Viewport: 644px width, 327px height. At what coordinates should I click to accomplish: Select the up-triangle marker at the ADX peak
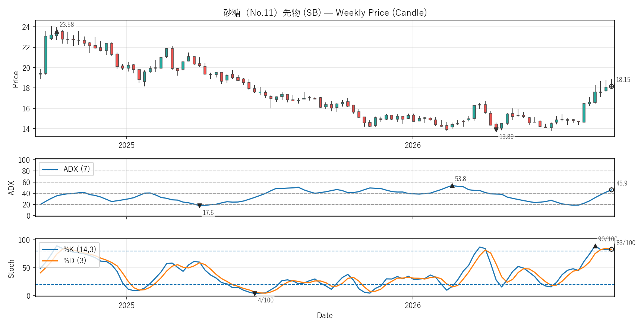pyautogui.click(x=452, y=185)
